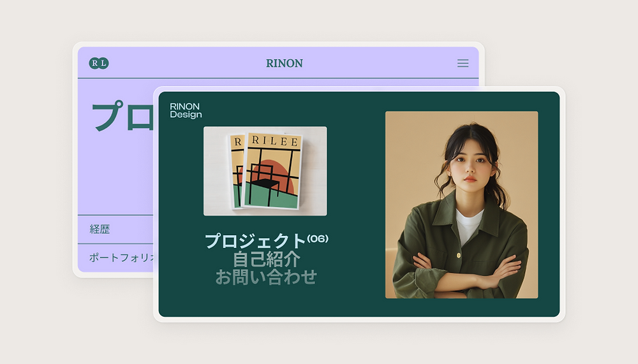Open the hamburger menu icon

(463, 63)
